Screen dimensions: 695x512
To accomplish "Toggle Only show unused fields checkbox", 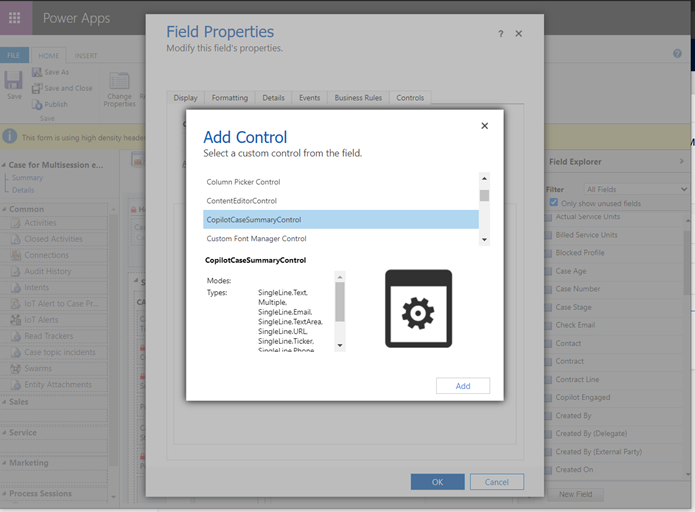I will coord(553,203).
